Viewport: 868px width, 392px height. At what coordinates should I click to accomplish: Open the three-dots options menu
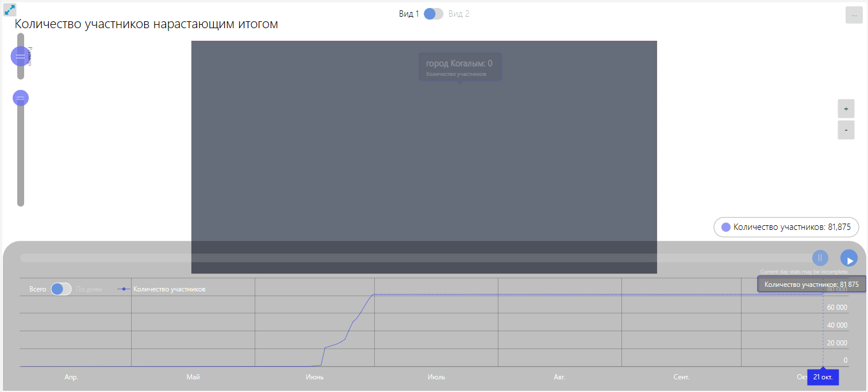854,15
